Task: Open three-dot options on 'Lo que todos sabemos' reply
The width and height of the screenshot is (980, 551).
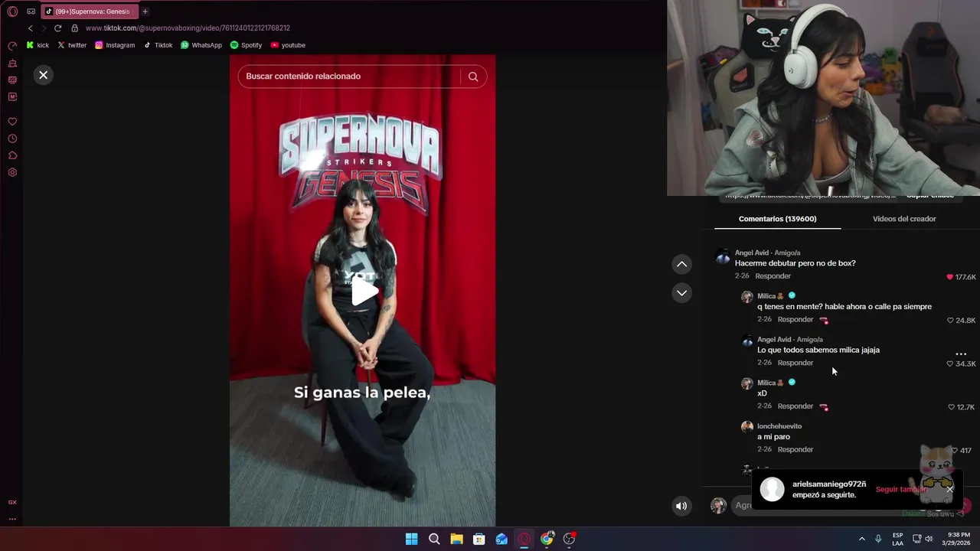Action: click(961, 354)
